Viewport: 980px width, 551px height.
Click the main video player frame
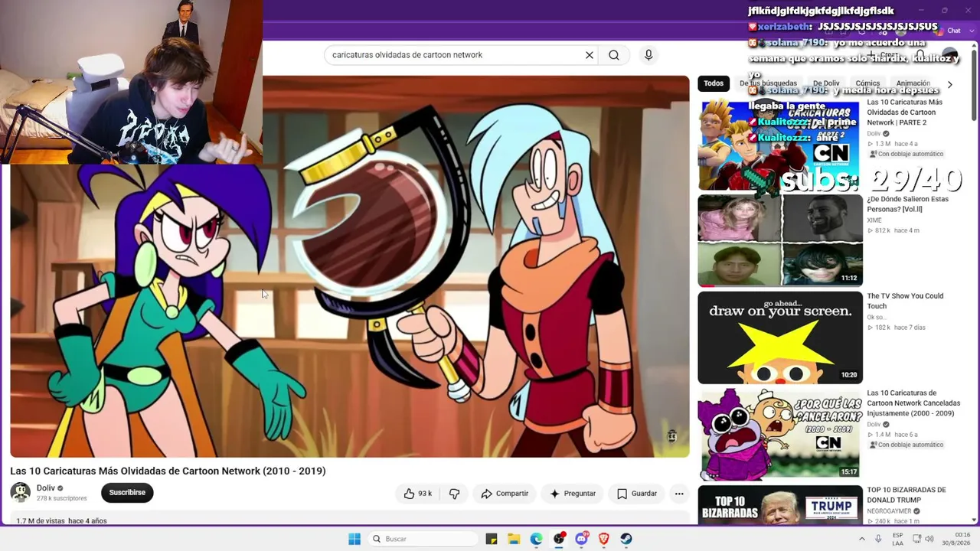[349, 266]
